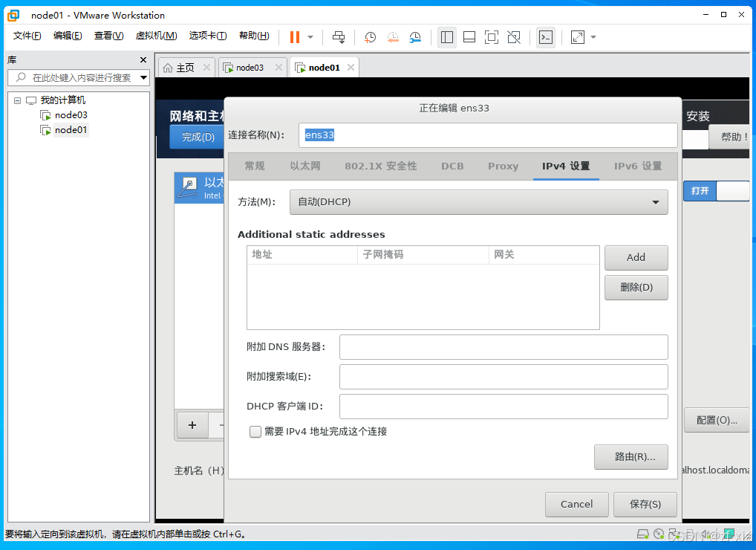The height and width of the screenshot is (550, 756).
Task: Open the 帮助(H) menu
Action: (x=254, y=36)
